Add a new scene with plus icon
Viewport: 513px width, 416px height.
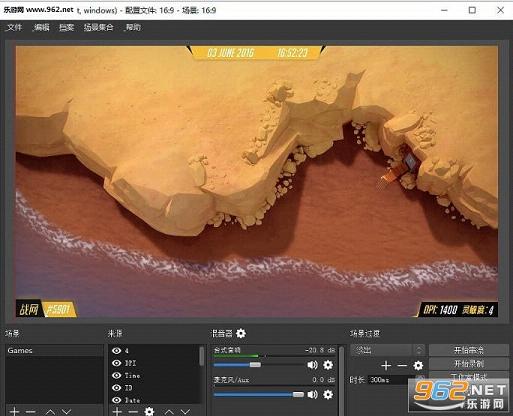(14, 412)
